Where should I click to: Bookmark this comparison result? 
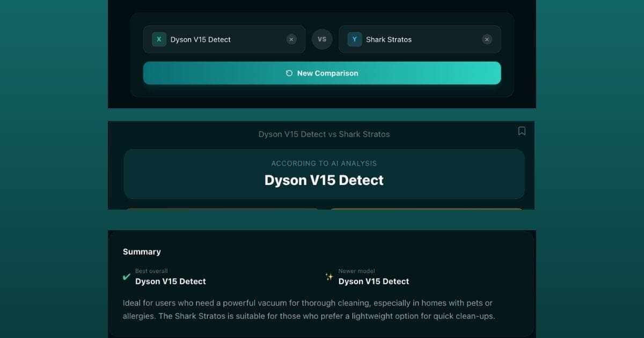point(522,131)
